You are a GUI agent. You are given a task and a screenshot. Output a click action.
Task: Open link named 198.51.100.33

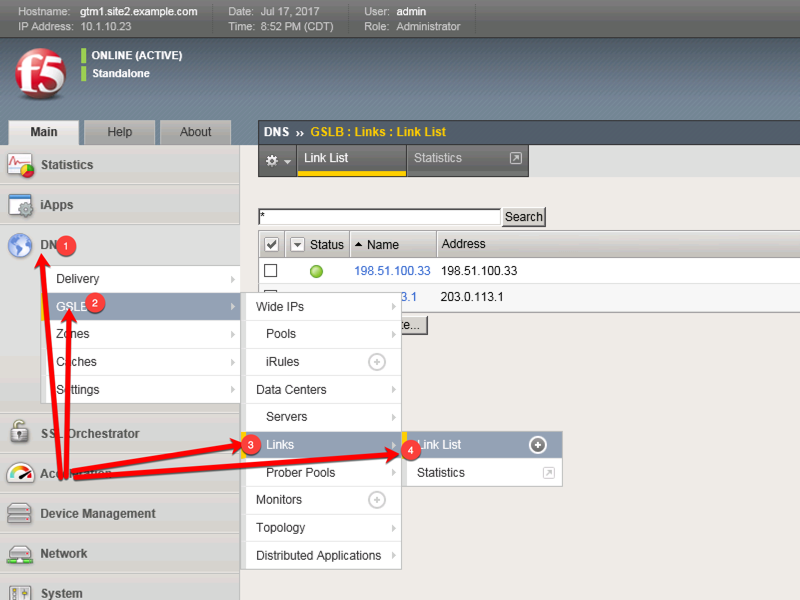392,271
